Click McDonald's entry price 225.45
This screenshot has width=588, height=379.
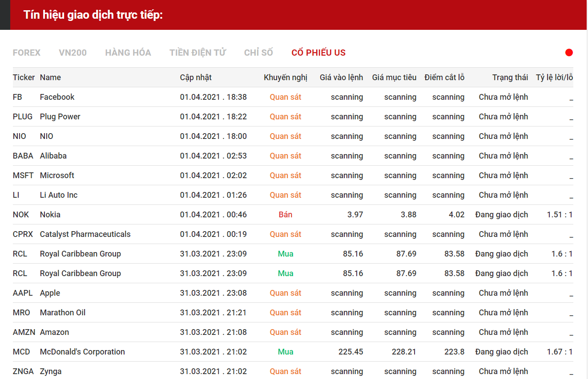click(350, 352)
